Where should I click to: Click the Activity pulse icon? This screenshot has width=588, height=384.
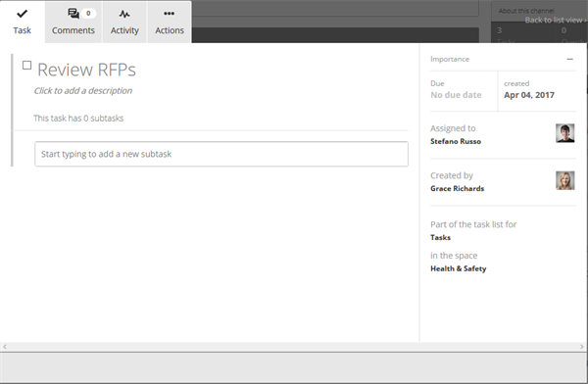[124, 14]
